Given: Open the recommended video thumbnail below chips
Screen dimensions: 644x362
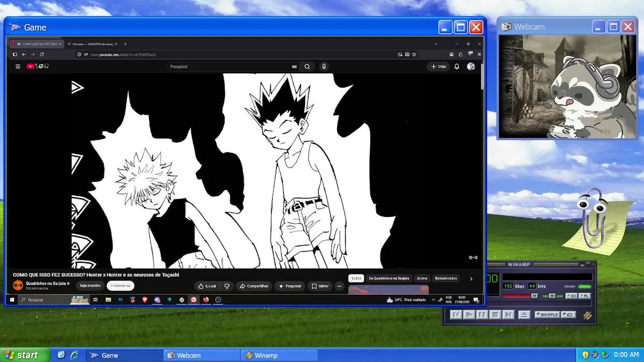Looking at the screenshot, I should (388, 290).
